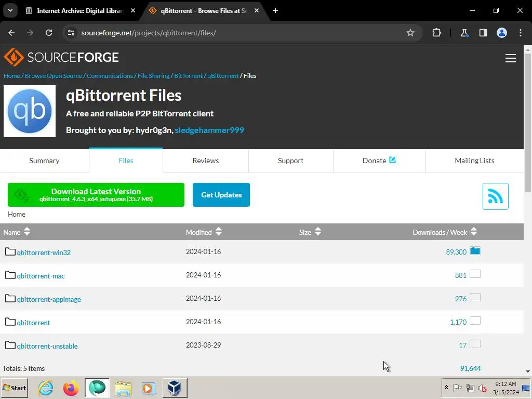Open the Chrome profile avatar
The height and width of the screenshot is (399, 532).
click(x=502, y=33)
